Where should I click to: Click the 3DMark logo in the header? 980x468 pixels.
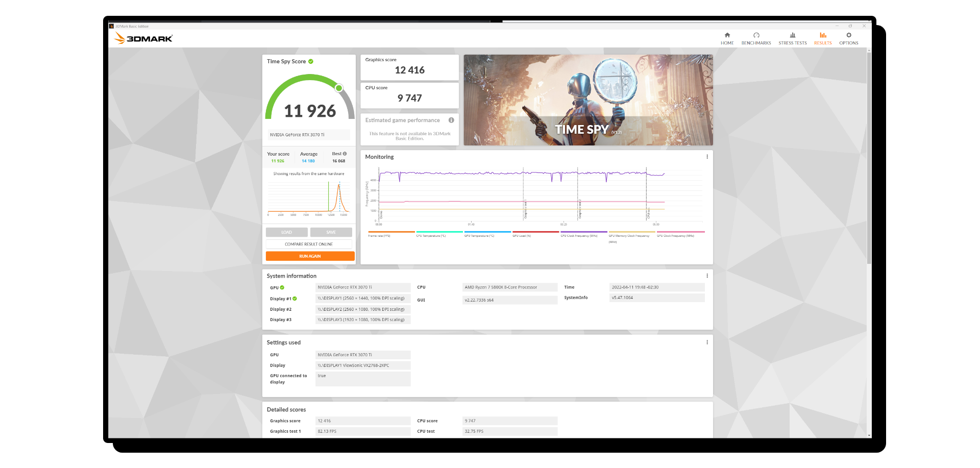pos(143,38)
